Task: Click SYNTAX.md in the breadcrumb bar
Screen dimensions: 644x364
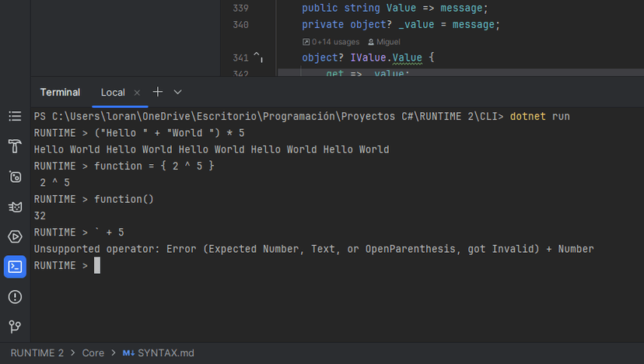Action: (166, 353)
